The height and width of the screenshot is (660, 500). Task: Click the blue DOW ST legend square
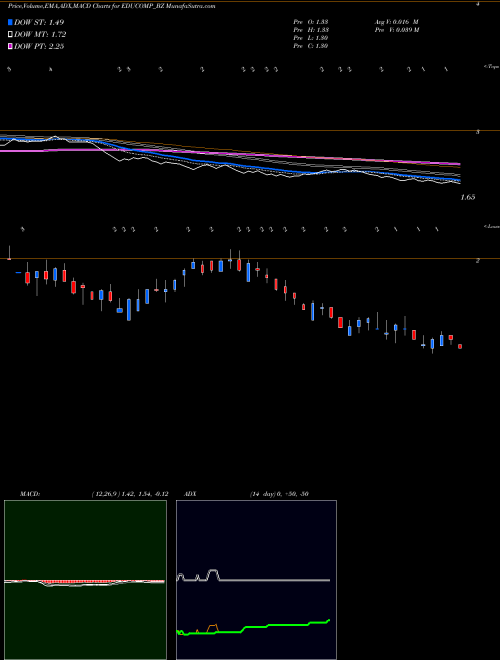(10, 22)
